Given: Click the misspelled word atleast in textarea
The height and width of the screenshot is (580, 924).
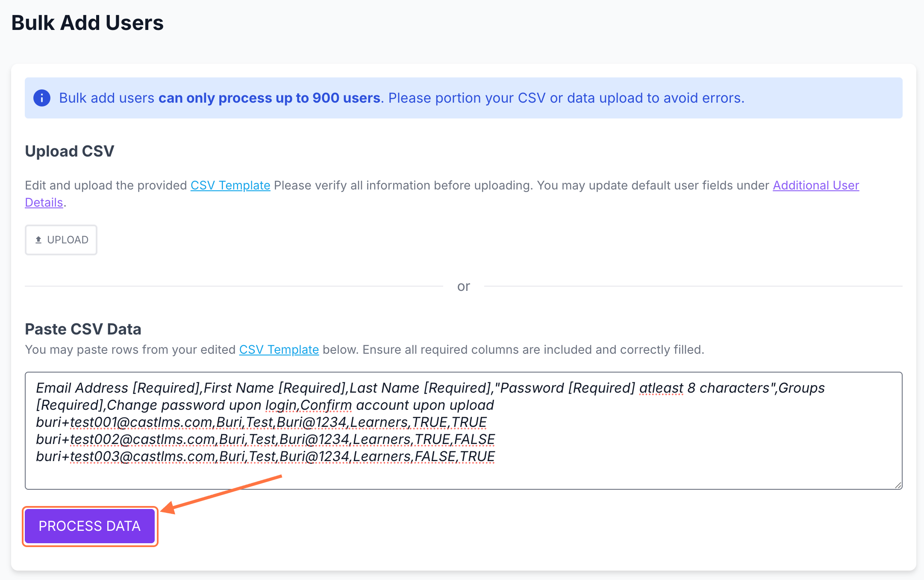Looking at the screenshot, I should pyautogui.click(x=661, y=388).
